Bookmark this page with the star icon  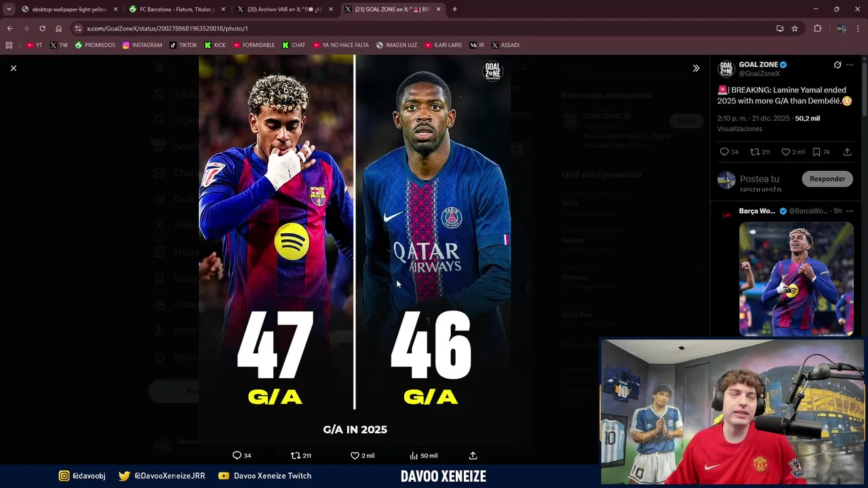[x=795, y=28]
